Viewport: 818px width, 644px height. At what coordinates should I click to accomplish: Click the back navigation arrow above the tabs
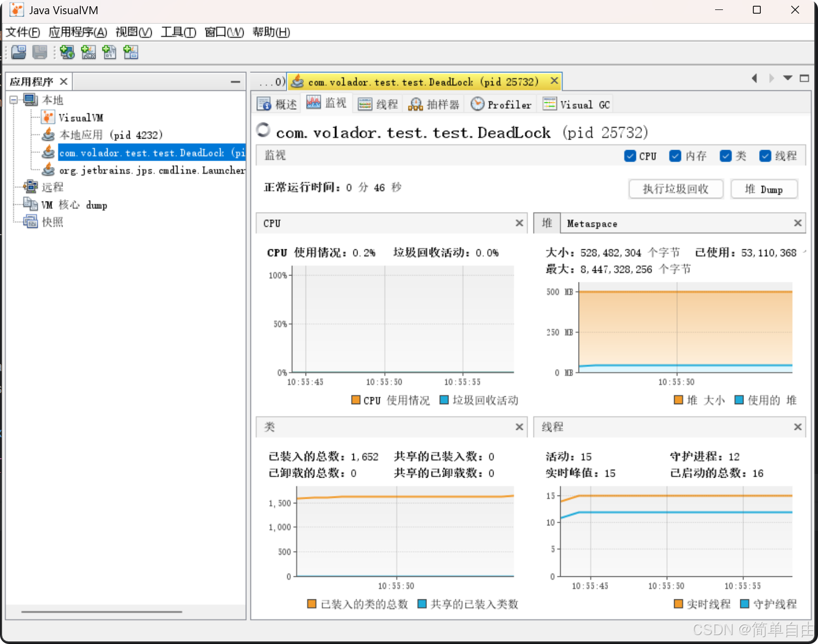[754, 78]
